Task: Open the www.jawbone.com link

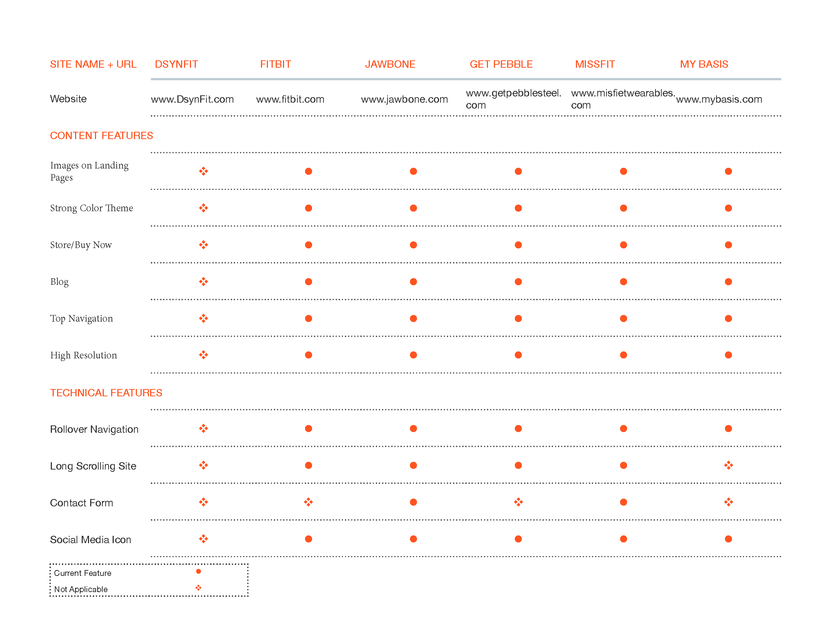Action: coord(404,99)
